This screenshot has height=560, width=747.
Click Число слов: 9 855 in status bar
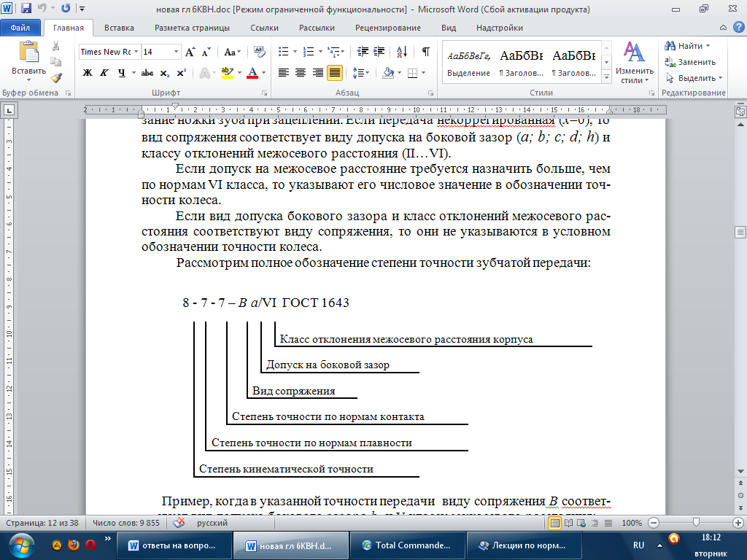click(125, 523)
